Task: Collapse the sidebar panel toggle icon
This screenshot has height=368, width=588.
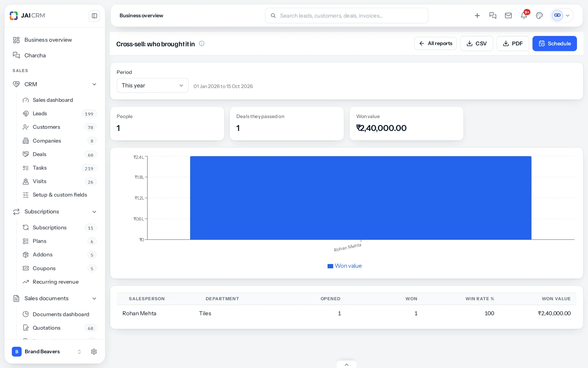Action: pos(94,16)
